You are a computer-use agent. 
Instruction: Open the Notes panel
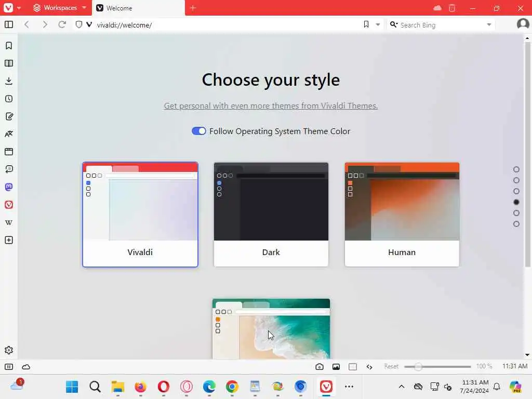9,116
